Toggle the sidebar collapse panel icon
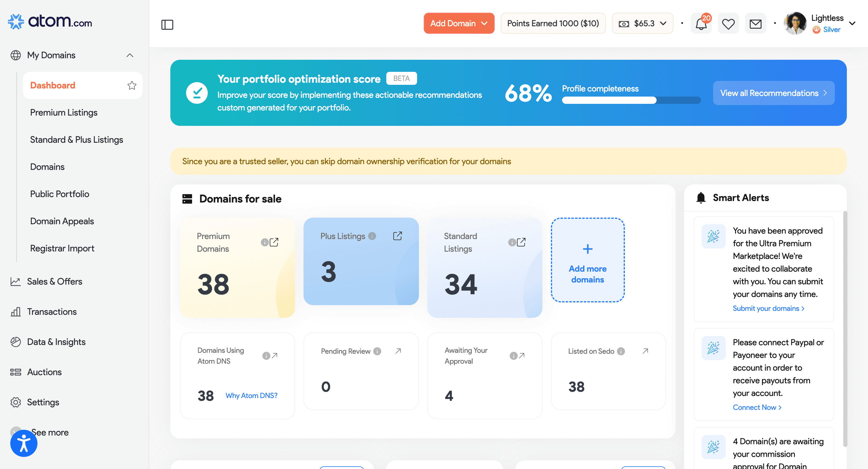 pyautogui.click(x=167, y=24)
